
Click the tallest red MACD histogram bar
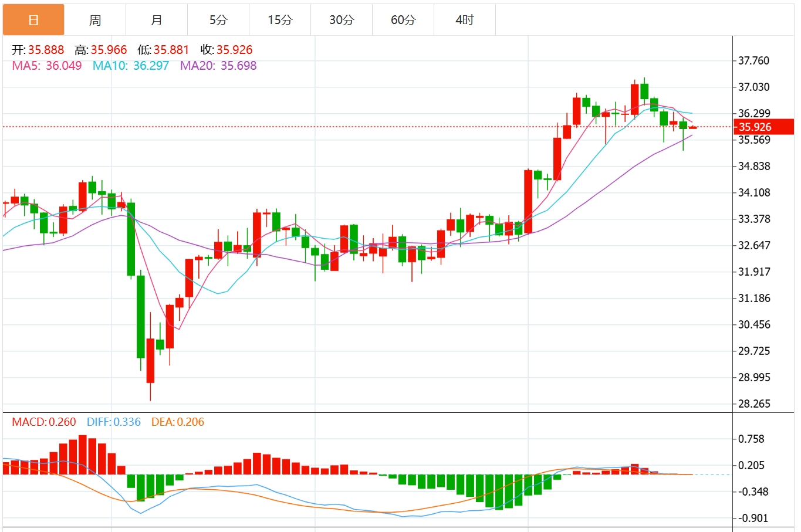click(x=83, y=455)
